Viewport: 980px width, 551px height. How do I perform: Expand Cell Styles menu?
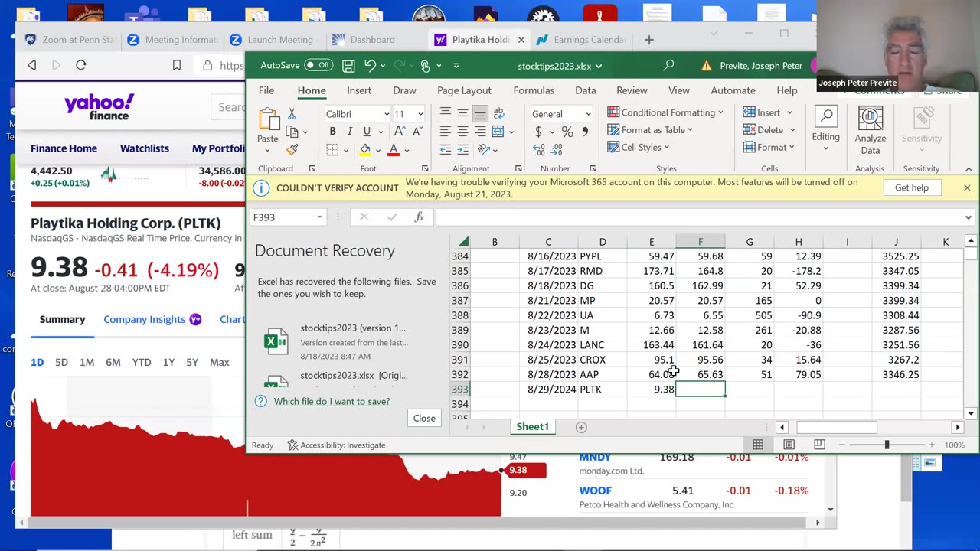click(x=638, y=148)
